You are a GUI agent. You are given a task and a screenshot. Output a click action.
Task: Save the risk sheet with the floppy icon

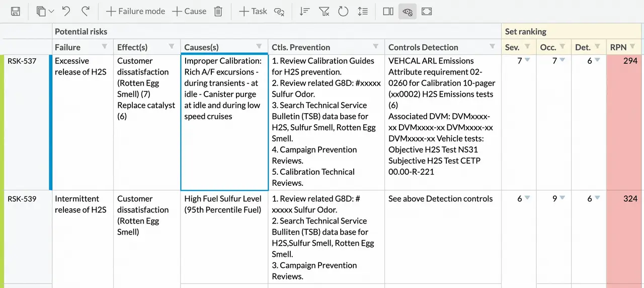point(16,11)
